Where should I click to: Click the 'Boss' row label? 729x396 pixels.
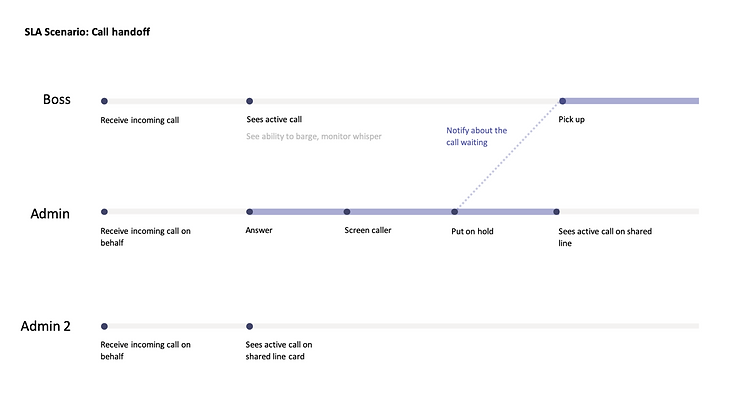[57, 99]
